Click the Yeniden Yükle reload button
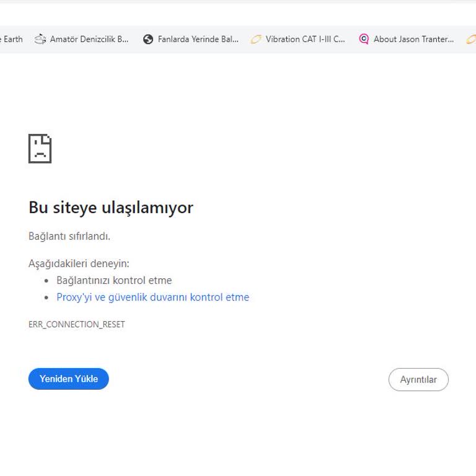The width and height of the screenshot is (476, 476). (69, 379)
